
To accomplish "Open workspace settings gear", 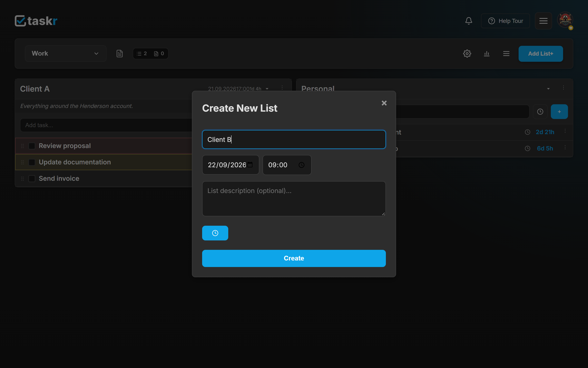I will 467,54.
